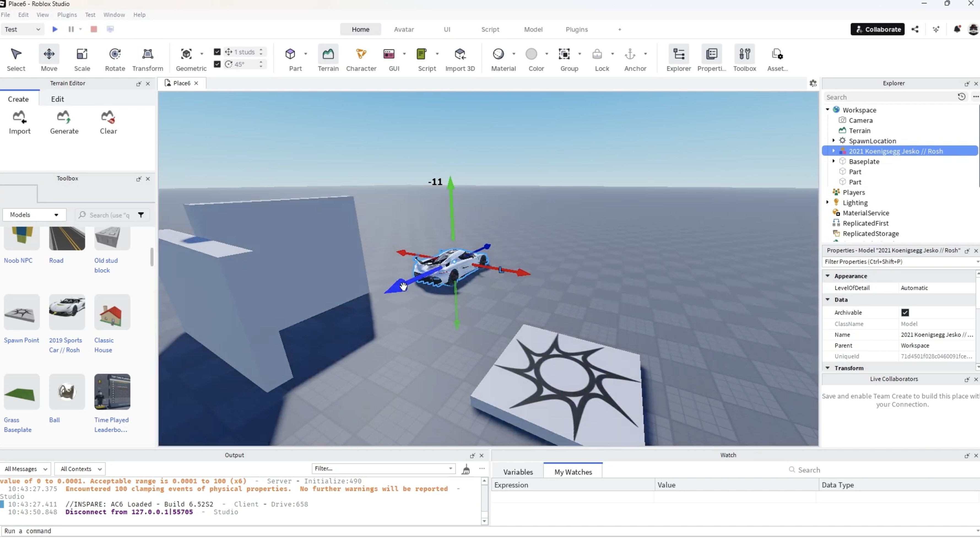Open the Color swatch tool
Screen dimensions: 980x550
coord(531,55)
